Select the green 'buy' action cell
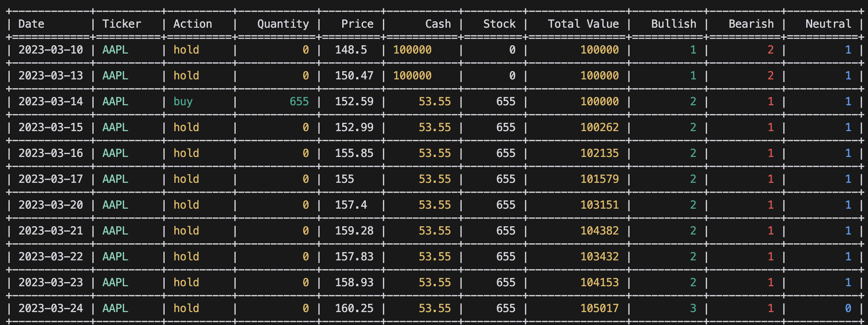Image resolution: width=868 pixels, height=325 pixels. [183, 102]
